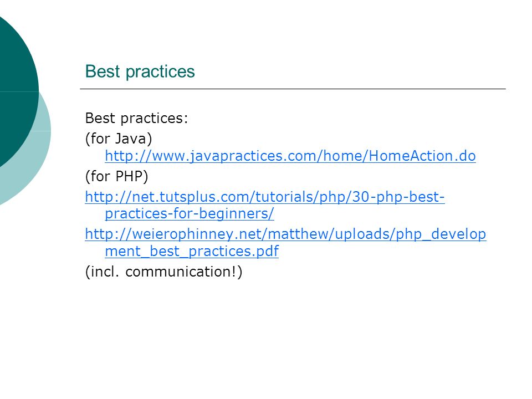Click the '(for PHP)' text
The width and height of the screenshot is (532, 399).
click(x=117, y=176)
